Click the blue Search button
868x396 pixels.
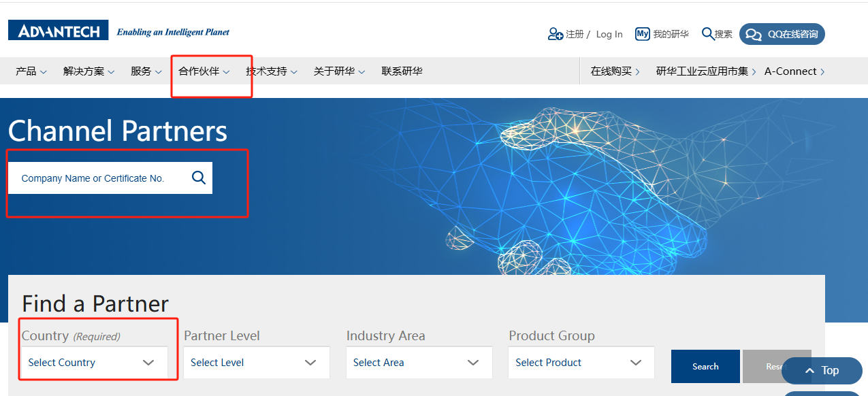tap(705, 366)
